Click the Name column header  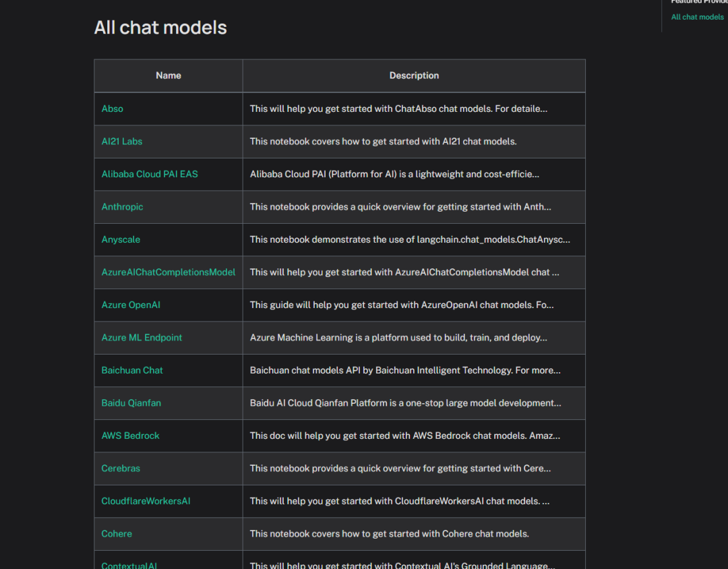tap(169, 76)
